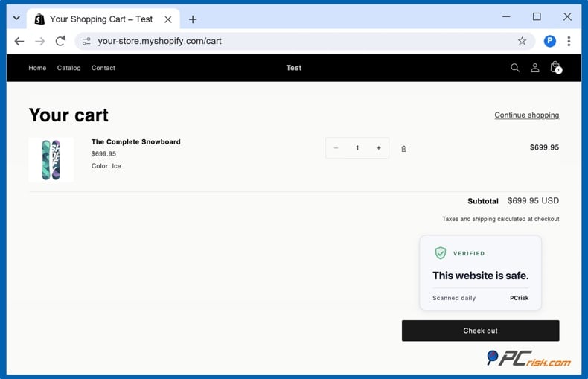
Task: Open The Complete Snowboard product link
Action: click(135, 141)
